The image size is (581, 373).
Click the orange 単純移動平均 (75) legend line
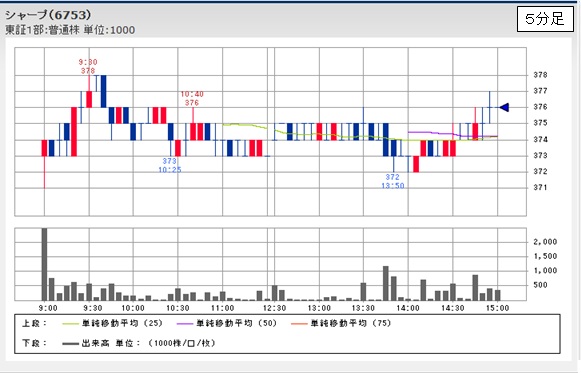[x=299, y=324]
